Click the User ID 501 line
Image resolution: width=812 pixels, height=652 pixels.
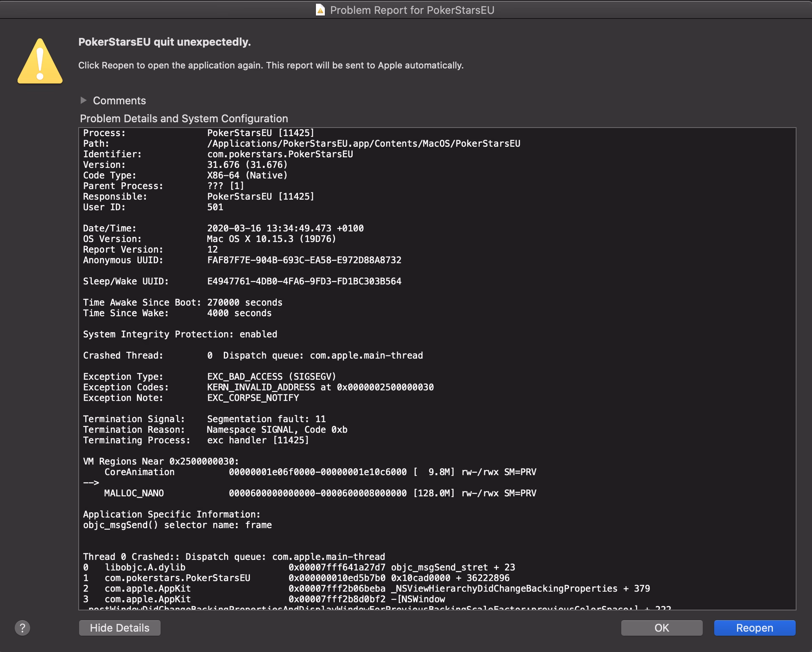[x=153, y=207]
